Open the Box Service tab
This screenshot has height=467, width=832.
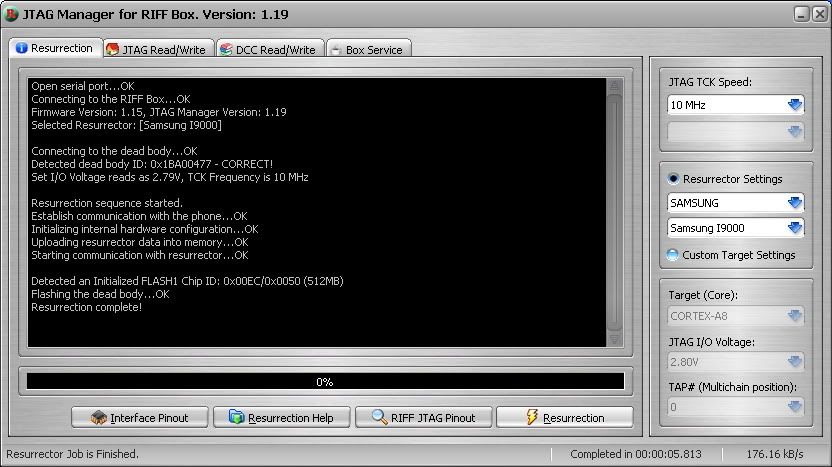click(369, 49)
